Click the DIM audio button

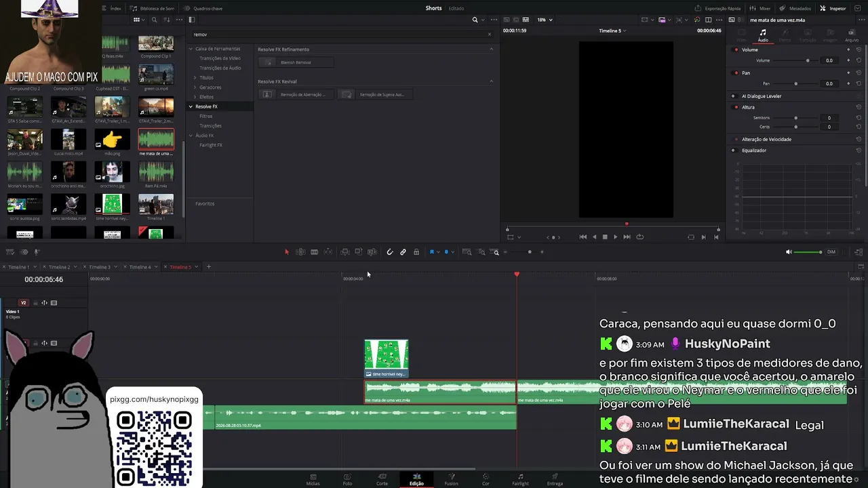click(831, 252)
